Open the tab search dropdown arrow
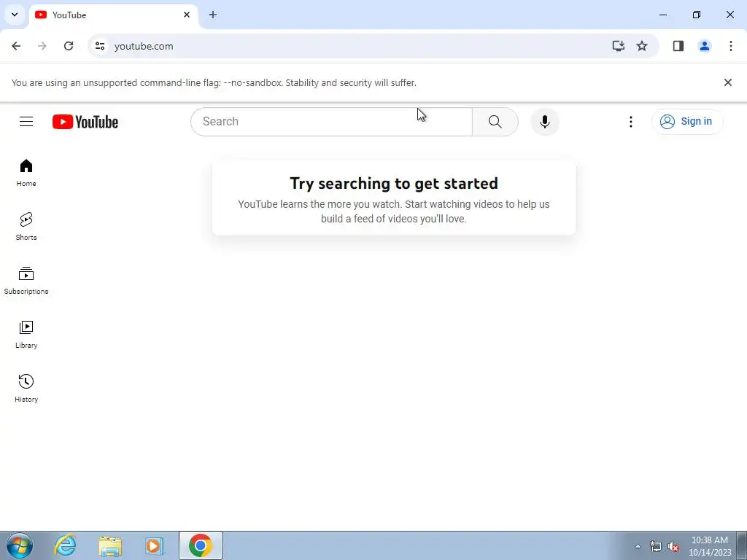The height and width of the screenshot is (560, 747). coord(15,15)
